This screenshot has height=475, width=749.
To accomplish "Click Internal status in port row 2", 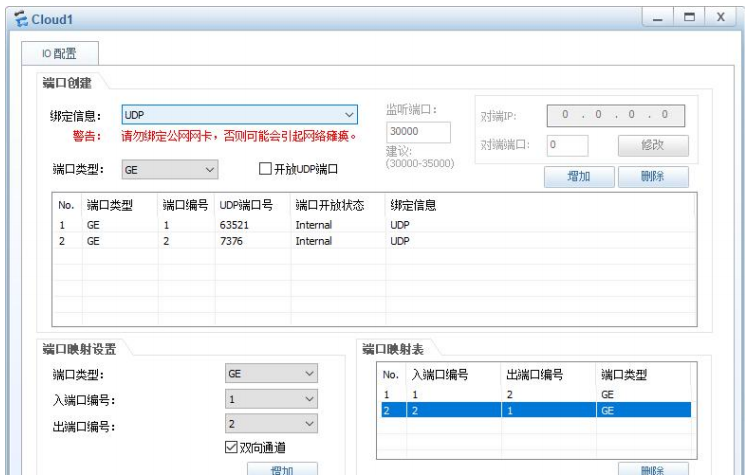I will click(x=313, y=241).
